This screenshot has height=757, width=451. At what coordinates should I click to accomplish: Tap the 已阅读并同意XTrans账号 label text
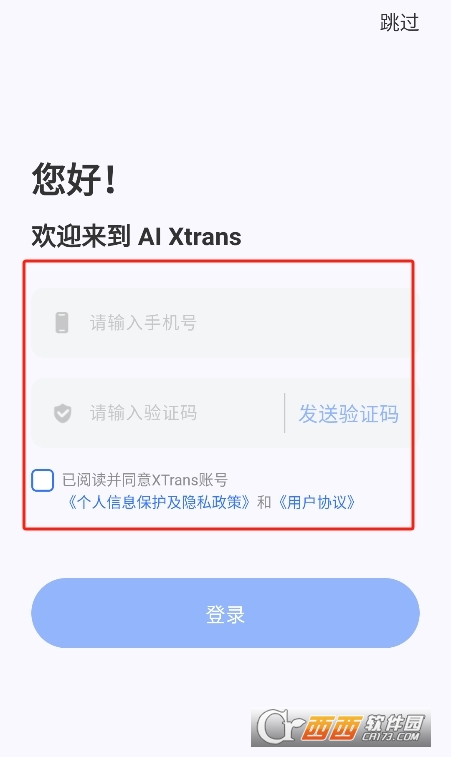[145, 480]
